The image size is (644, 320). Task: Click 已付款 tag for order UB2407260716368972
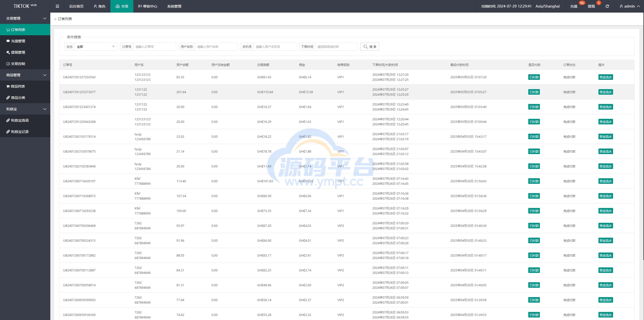pyautogui.click(x=534, y=196)
